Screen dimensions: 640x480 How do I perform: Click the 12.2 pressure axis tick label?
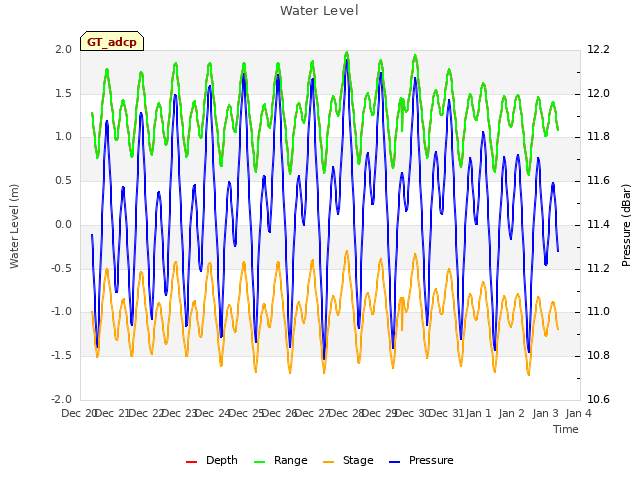click(x=598, y=49)
